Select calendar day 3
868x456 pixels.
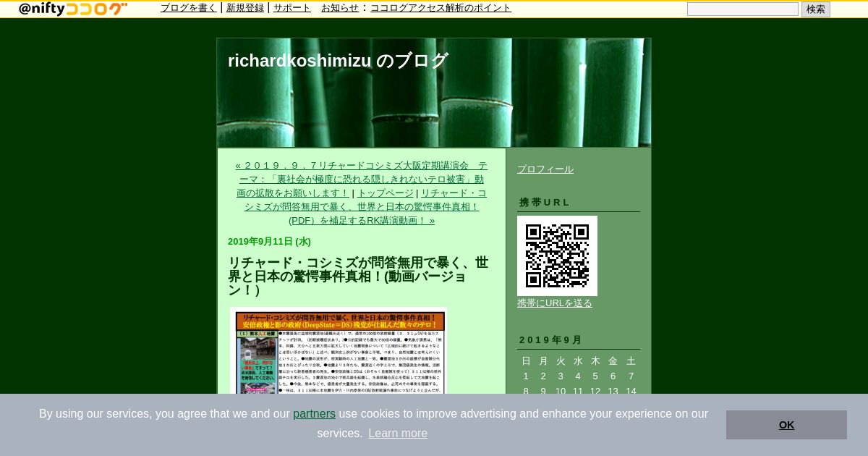(561, 376)
